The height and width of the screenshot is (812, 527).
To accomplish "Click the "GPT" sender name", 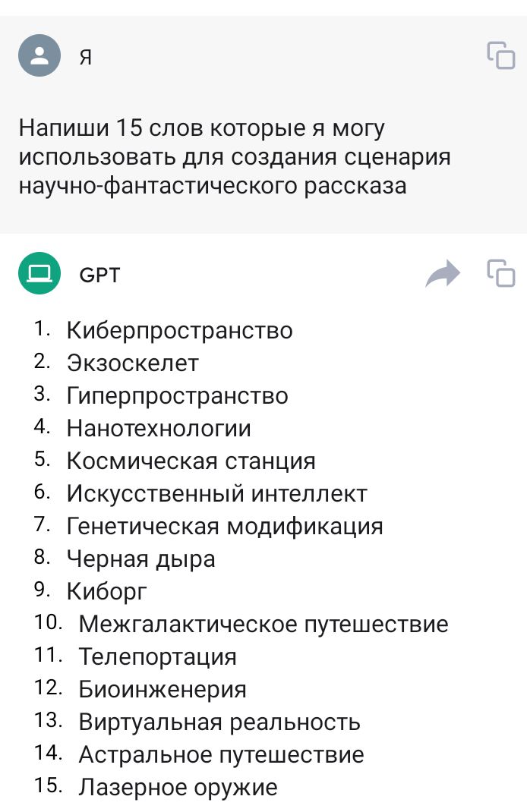I will [99, 274].
